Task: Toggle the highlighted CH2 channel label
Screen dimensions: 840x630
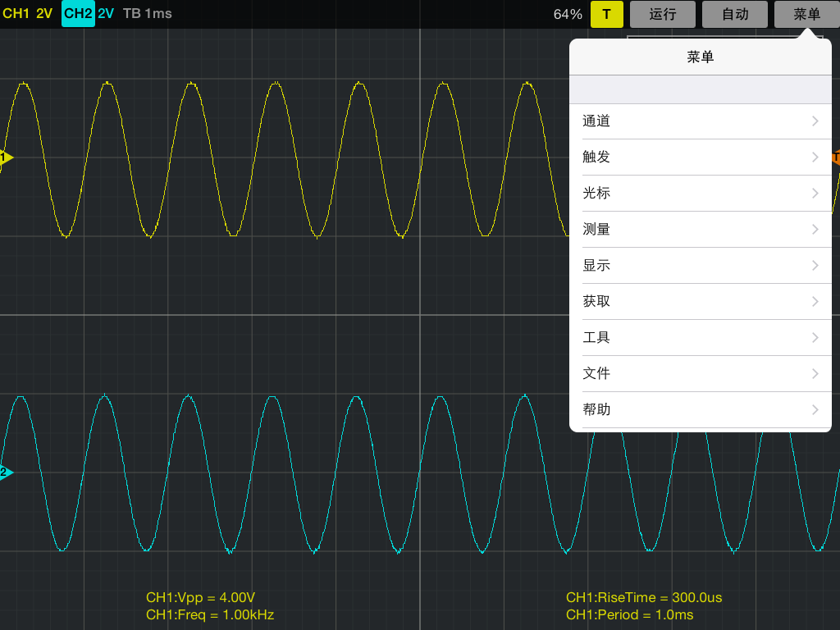Action: pyautogui.click(x=78, y=14)
